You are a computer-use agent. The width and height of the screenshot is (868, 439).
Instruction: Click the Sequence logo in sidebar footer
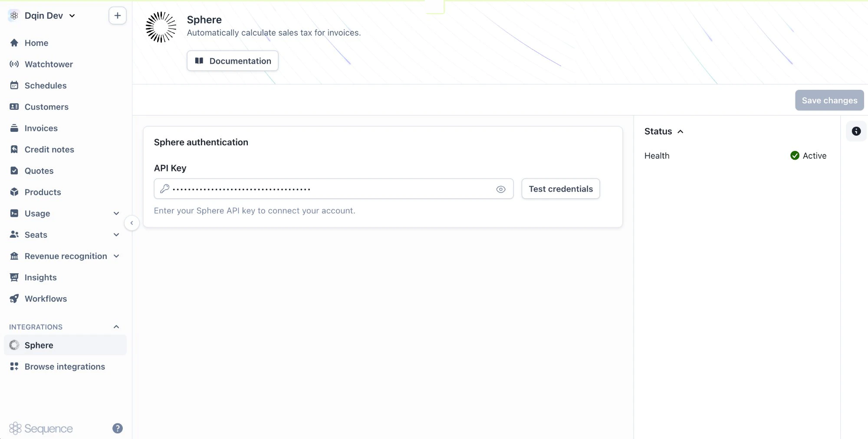[41, 428]
